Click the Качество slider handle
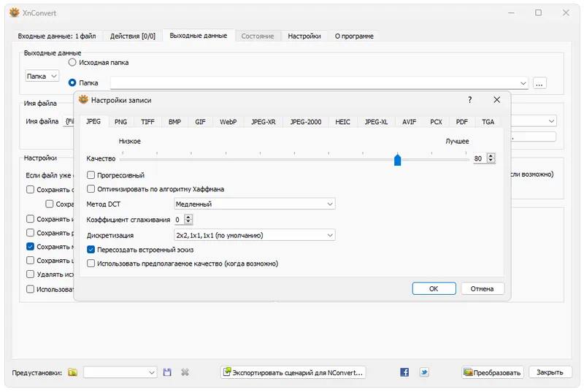584x392 pixels. point(397,159)
